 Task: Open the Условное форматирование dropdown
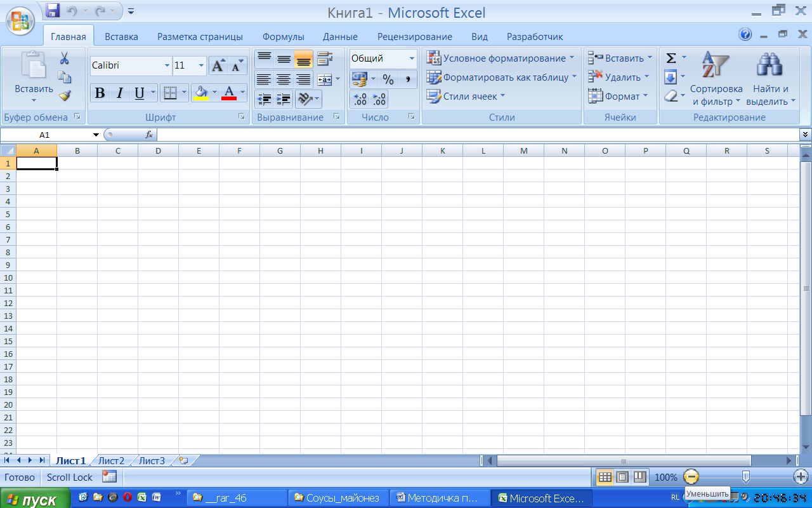coord(499,58)
